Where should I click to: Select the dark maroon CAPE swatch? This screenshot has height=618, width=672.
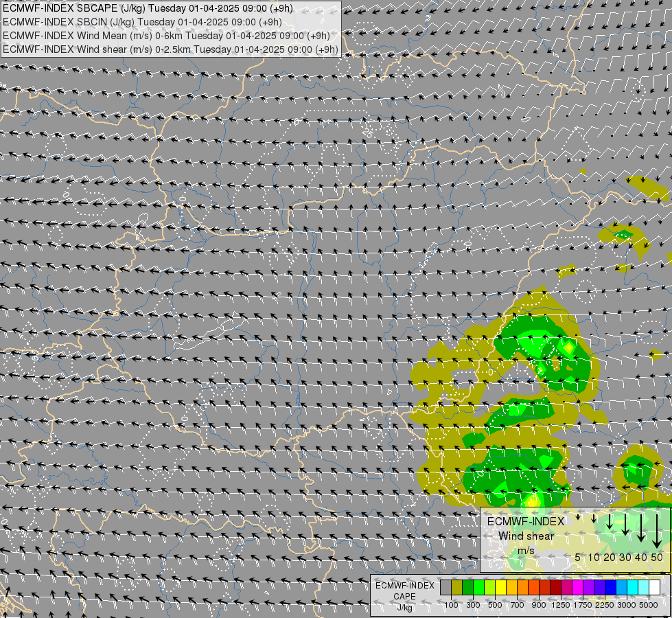(556, 587)
